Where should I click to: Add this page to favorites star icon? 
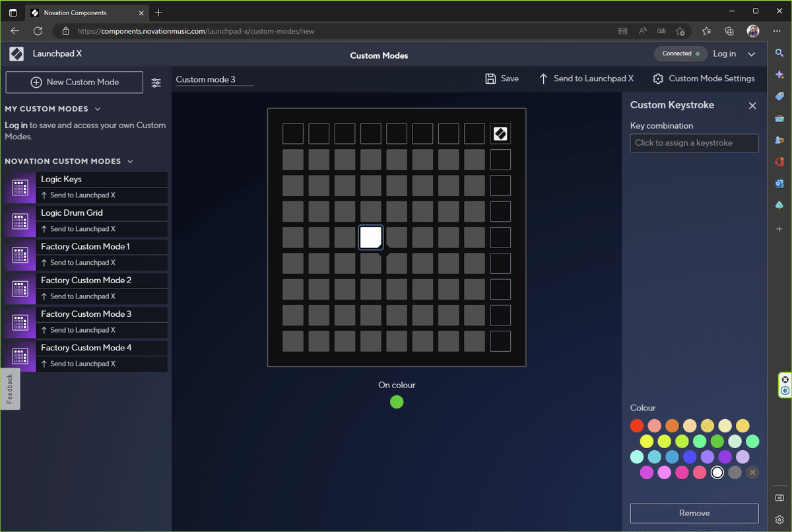tap(680, 31)
